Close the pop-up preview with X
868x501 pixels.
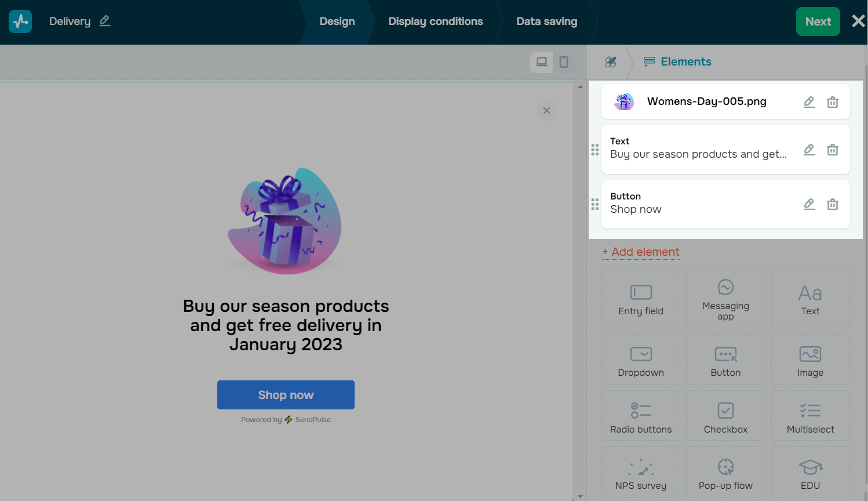tap(546, 111)
